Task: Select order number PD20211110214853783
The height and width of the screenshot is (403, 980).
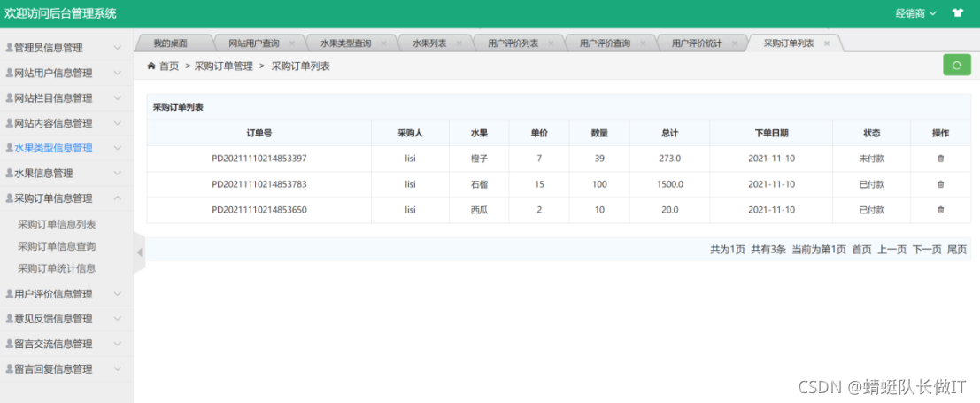Action: (259, 184)
